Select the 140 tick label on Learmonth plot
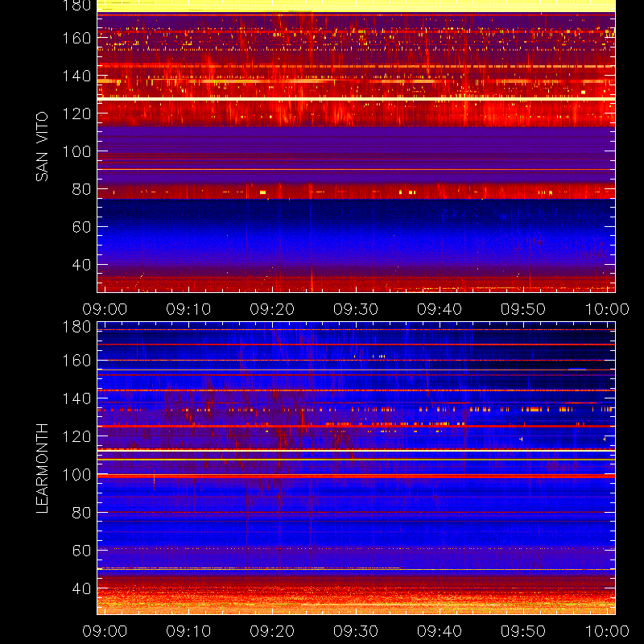The image size is (644, 644). (x=76, y=398)
